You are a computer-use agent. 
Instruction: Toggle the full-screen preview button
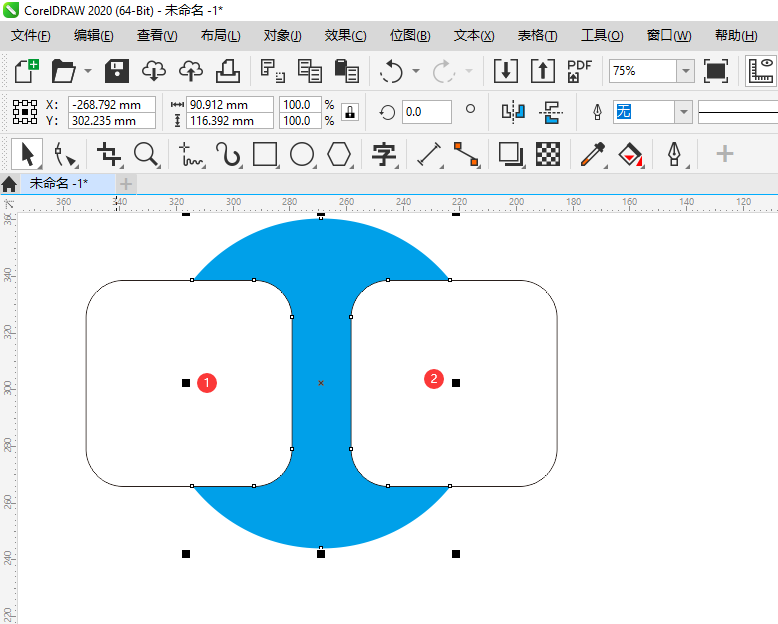[x=716, y=71]
